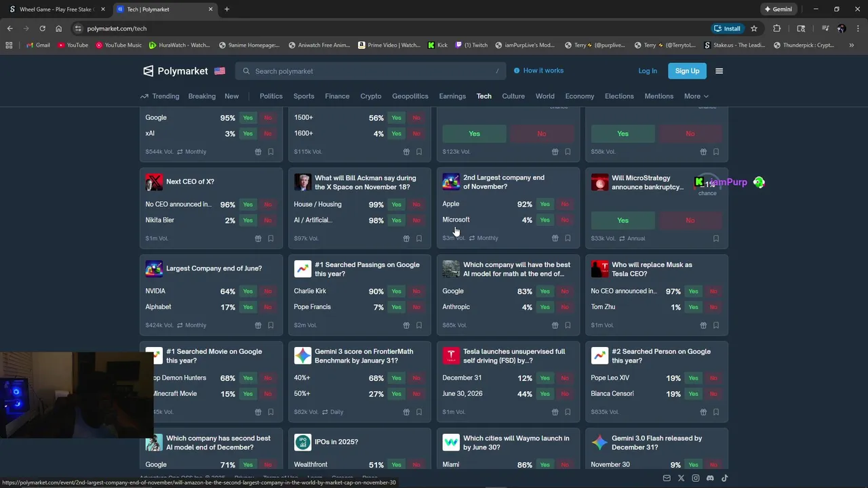
Task: Choose No on MicroStrategy bankruptcy market
Action: pos(690,220)
